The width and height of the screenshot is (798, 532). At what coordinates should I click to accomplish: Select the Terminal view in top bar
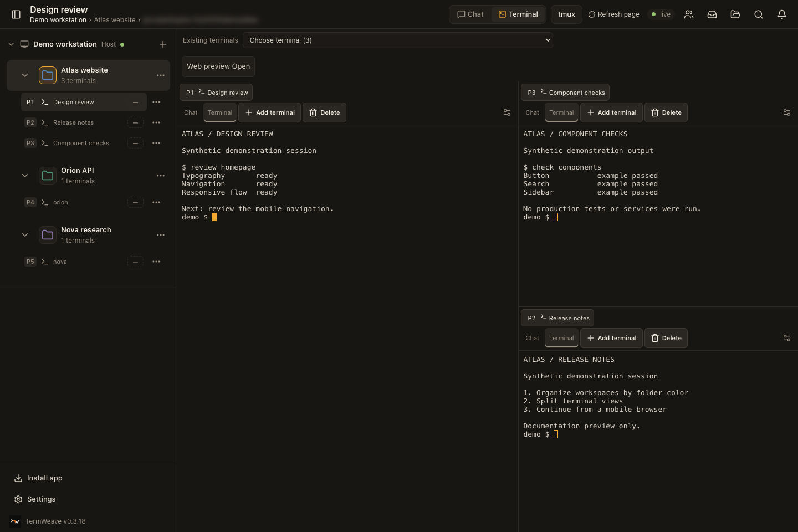coord(518,14)
